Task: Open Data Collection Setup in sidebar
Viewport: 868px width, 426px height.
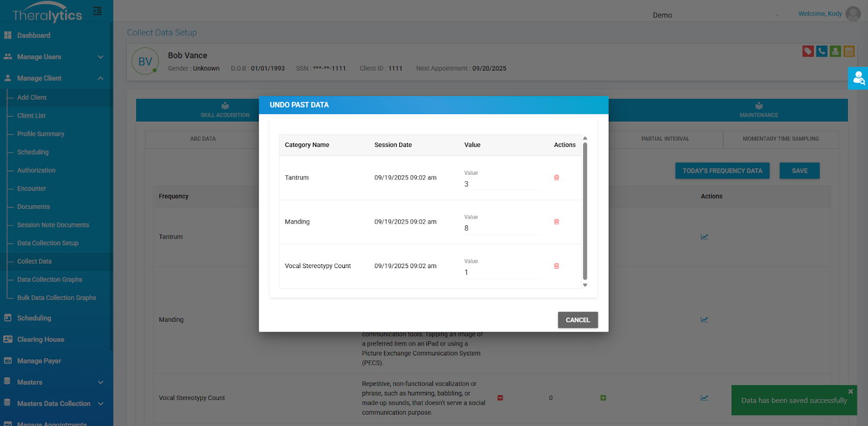Action: (x=48, y=243)
